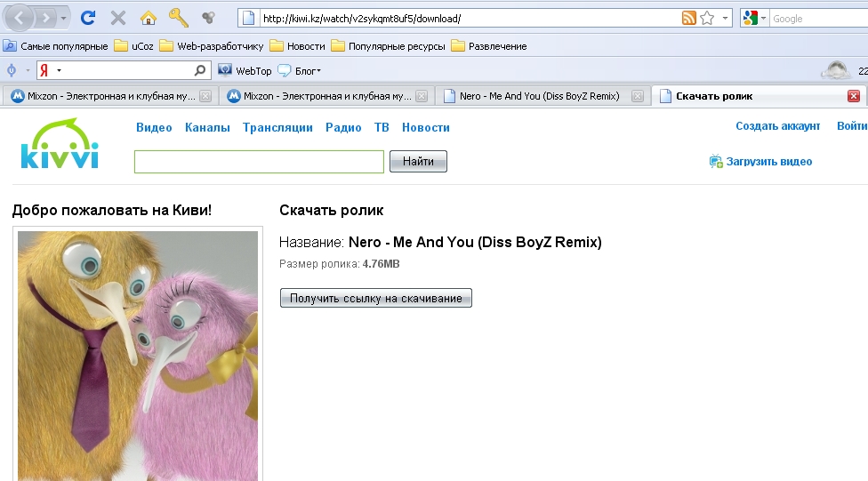Open the Google search engine selector
The height and width of the screenshot is (481, 868).
pyautogui.click(x=754, y=19)
